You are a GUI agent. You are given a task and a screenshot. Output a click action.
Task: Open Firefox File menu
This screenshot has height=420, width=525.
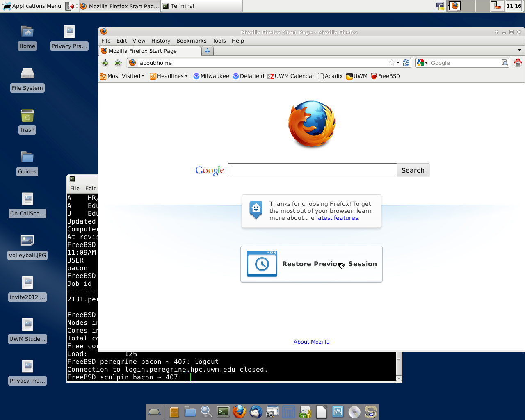pyautogui.click(x=106, y=41)
